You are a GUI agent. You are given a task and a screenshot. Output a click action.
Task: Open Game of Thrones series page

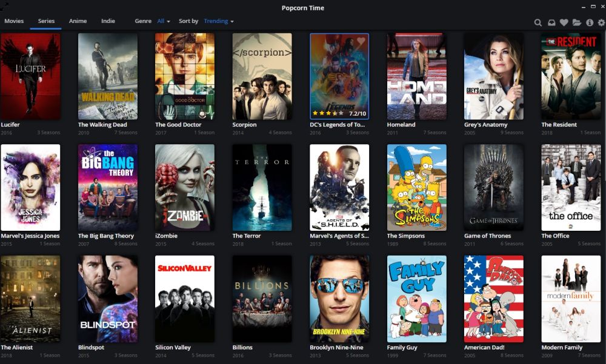click(x=494, y=188)
